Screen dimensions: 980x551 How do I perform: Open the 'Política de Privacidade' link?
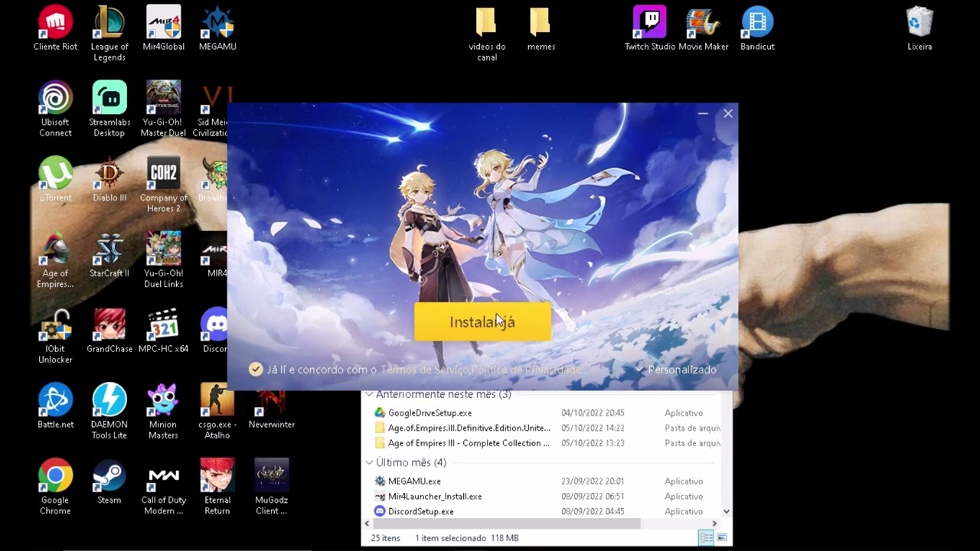tap(527, 370)
